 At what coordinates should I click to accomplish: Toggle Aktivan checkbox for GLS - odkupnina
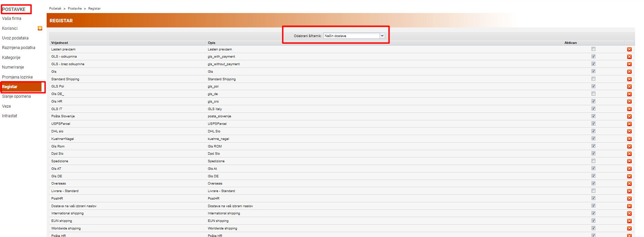pyautogui.click(x=593, y=57)
